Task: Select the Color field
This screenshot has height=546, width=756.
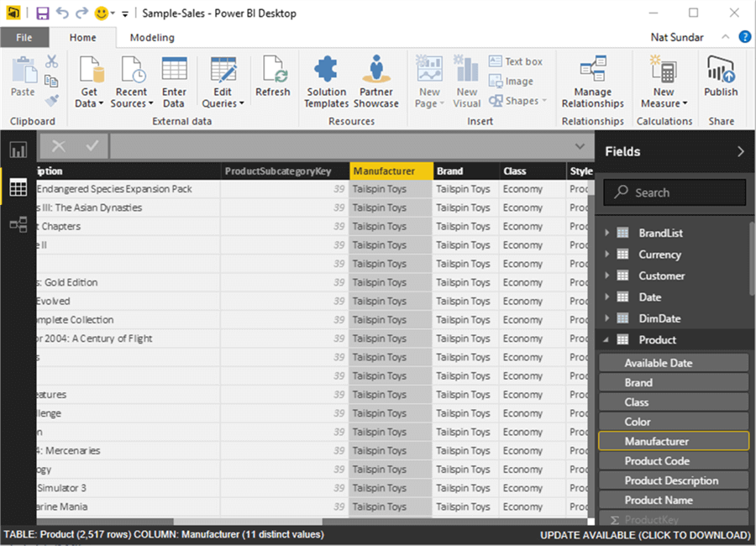Action: 674,422
